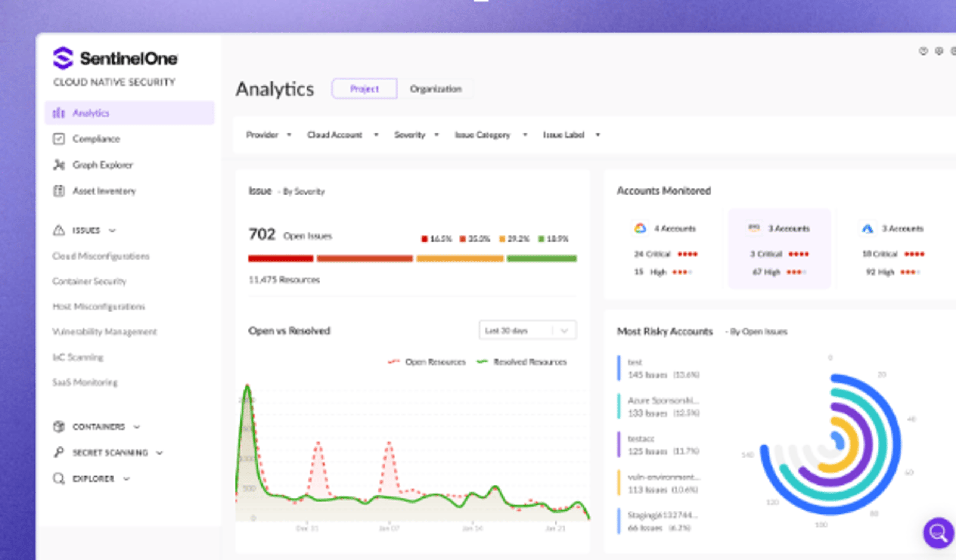Viewport: 956px width, 560px height.
Task: Select the Azure accounts icon
Action: [867, 228]
